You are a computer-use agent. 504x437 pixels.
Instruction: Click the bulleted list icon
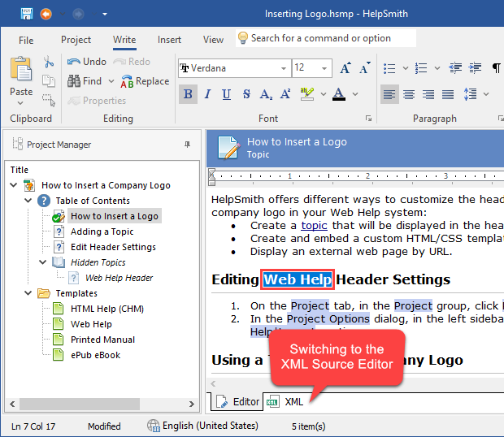point(389,68)
